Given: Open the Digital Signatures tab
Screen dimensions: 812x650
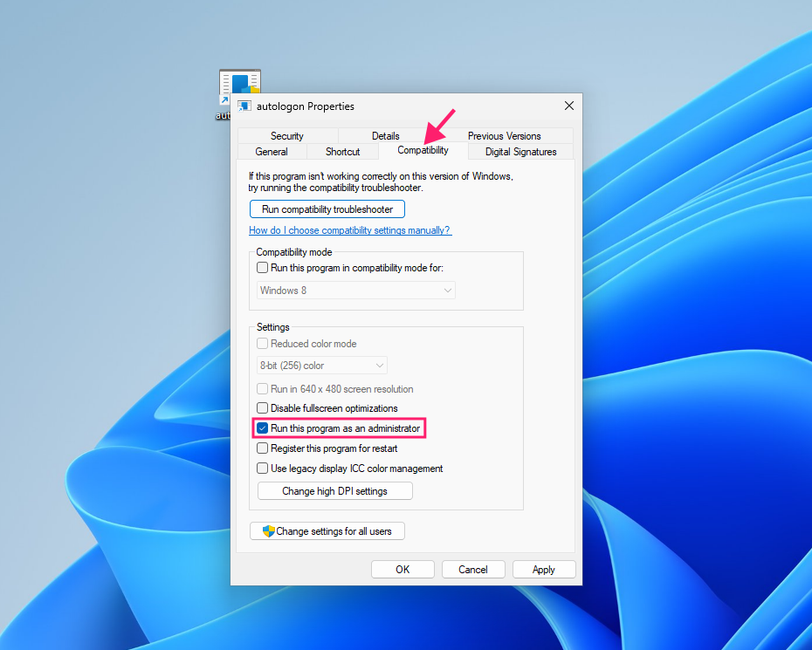Looking at the screenshot, I should click(520, 152).
